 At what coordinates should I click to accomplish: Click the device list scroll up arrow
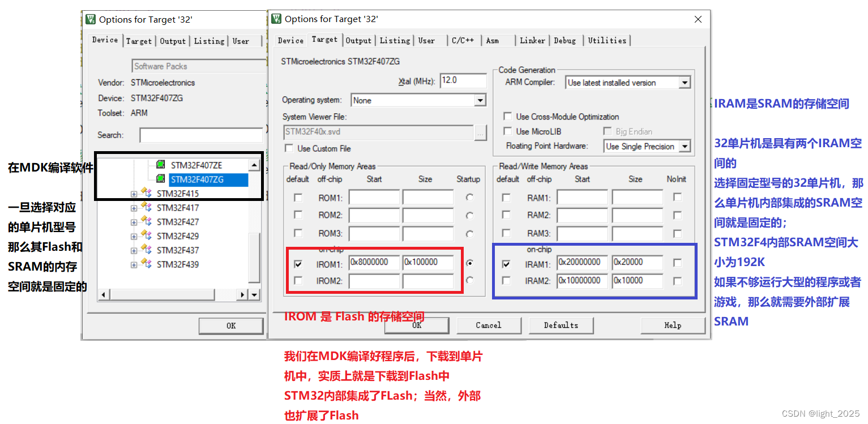click(x=254, y=165)
